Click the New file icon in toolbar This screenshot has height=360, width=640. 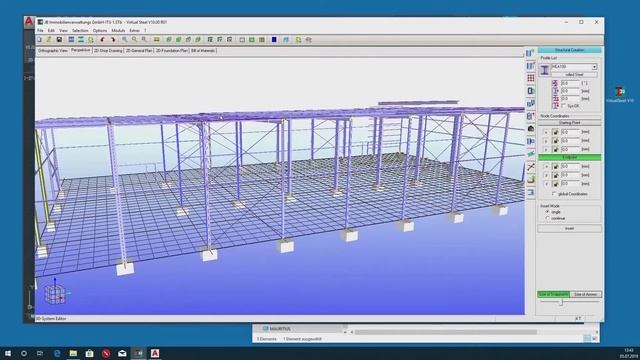[39, 40]
